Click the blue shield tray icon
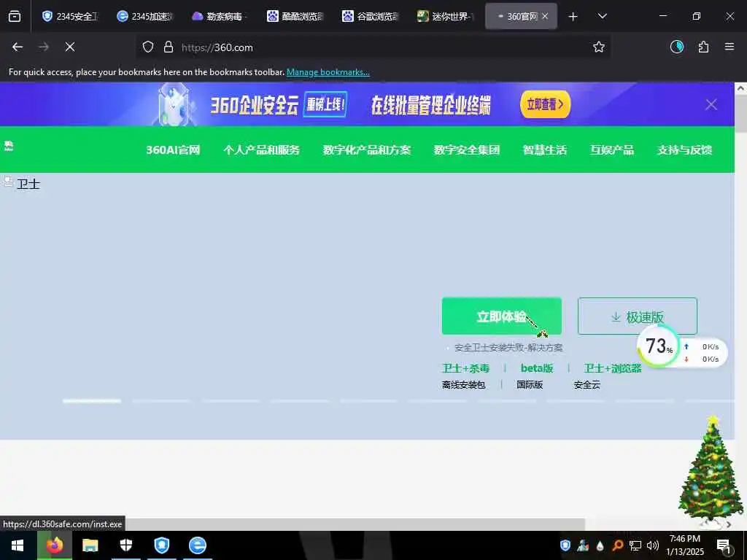747x560 pixels. pyautogui.click(x=565, y=545)
